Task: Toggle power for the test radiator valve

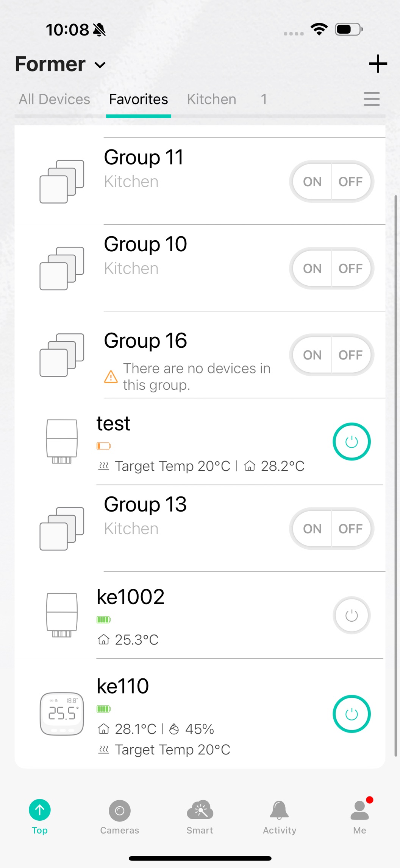Action: coord(351,442)
